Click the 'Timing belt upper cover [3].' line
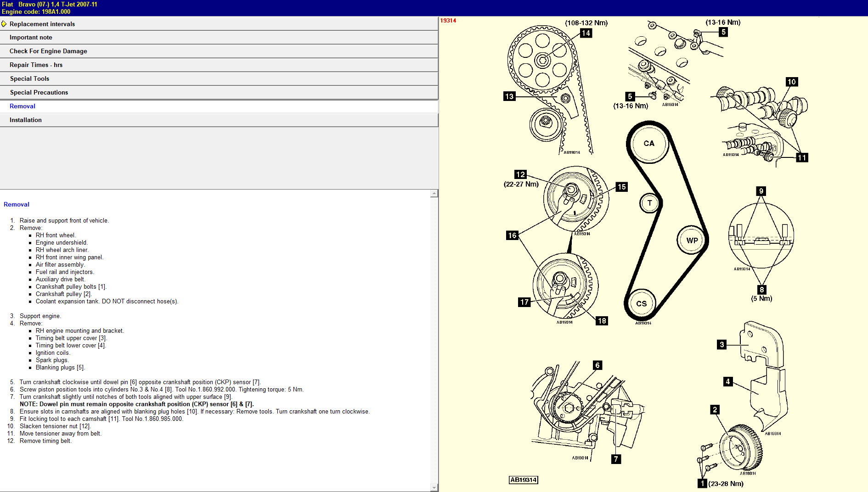 71,338
